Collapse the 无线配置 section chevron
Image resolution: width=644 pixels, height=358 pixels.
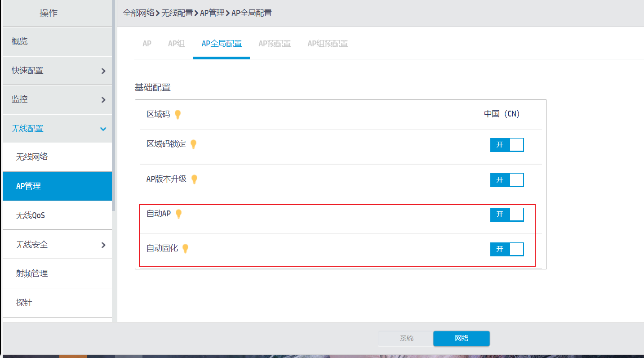click(x=103, y=129)
